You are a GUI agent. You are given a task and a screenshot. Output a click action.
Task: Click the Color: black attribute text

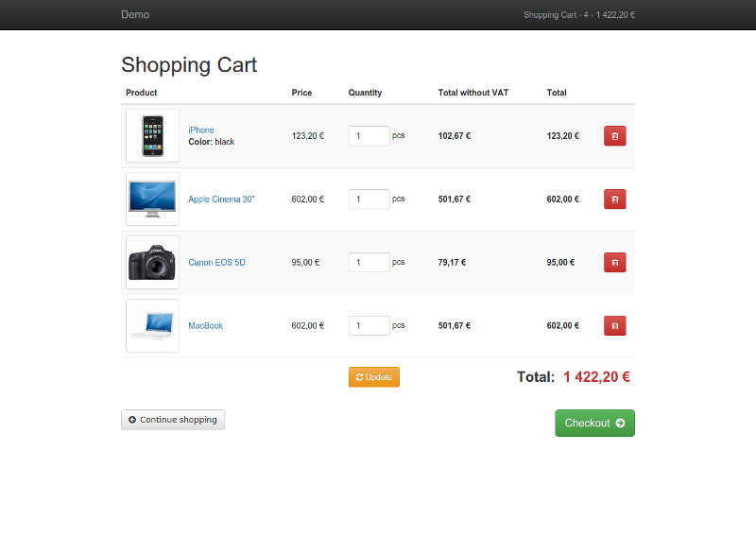(x=211, y=142)
